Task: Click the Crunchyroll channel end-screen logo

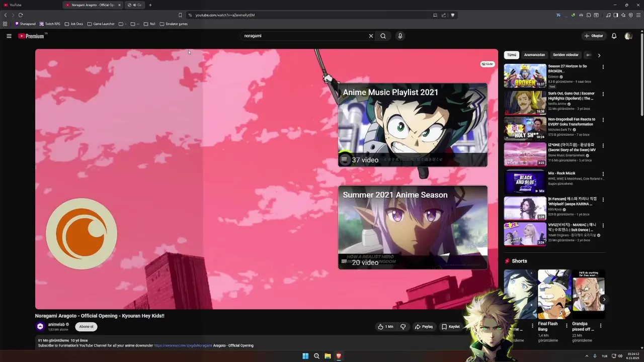Action: coord(82,234)
